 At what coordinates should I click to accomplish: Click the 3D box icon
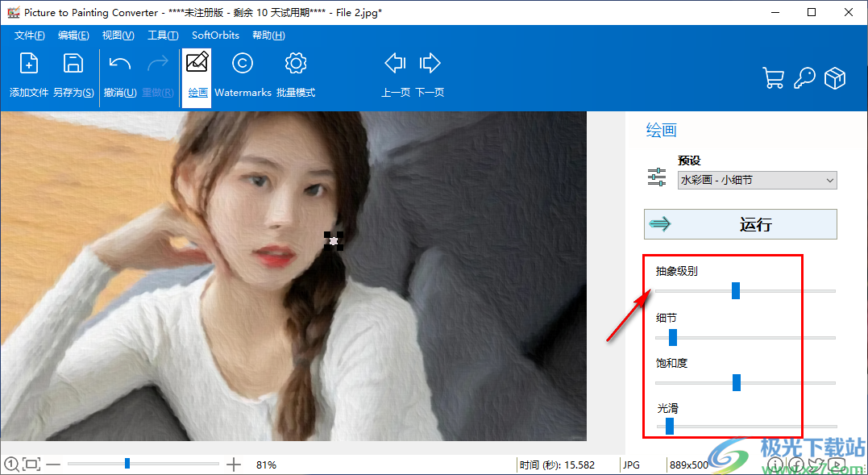point(835,78)
